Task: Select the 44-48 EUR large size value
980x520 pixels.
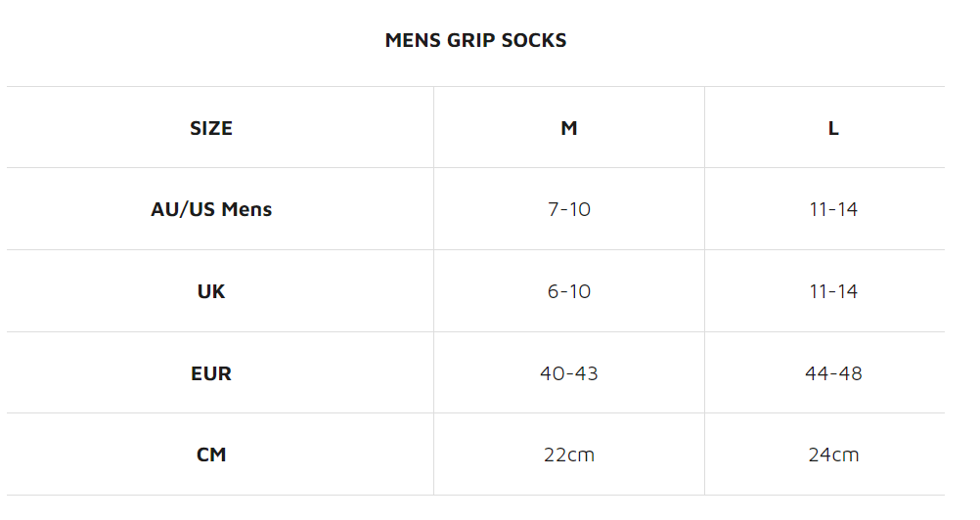Action: coord(833,373)
